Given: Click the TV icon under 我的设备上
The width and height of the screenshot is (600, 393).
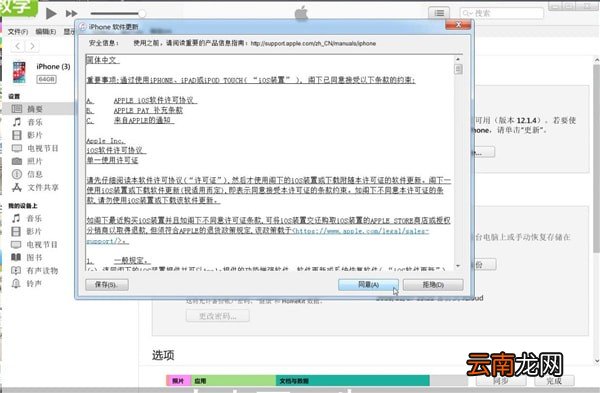Looking at the screenshot, I should click(16, 245).
